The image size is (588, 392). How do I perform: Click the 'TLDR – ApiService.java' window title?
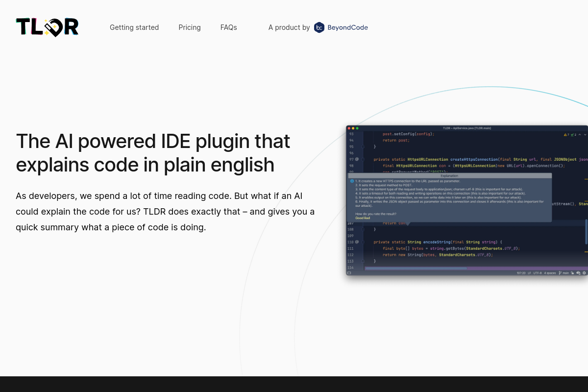[467, 128]
